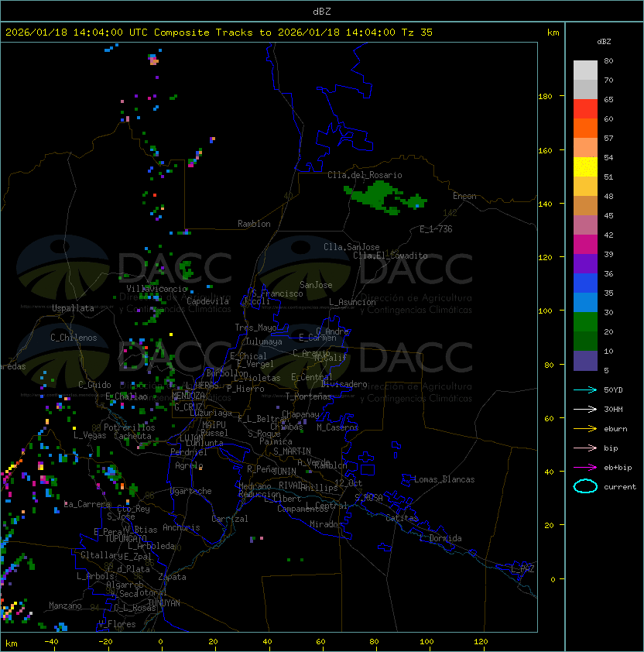Viewport: 644px width, 652px height.
Task: Click the 'Clla.del_Rosario' map label
Action: click(365, 175)
